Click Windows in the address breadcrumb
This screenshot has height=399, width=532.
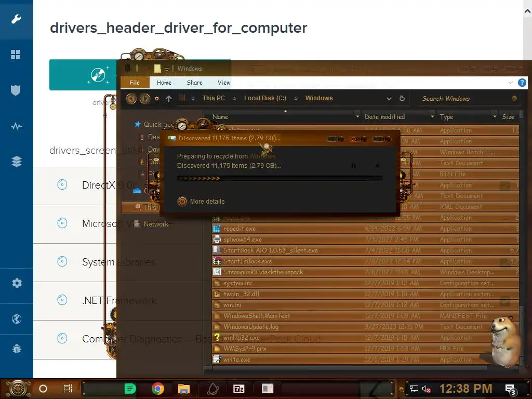(319, 98)
